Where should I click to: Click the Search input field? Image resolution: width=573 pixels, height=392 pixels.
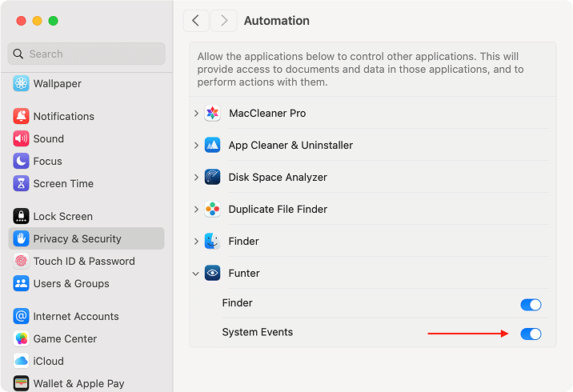tap(86, 54)
